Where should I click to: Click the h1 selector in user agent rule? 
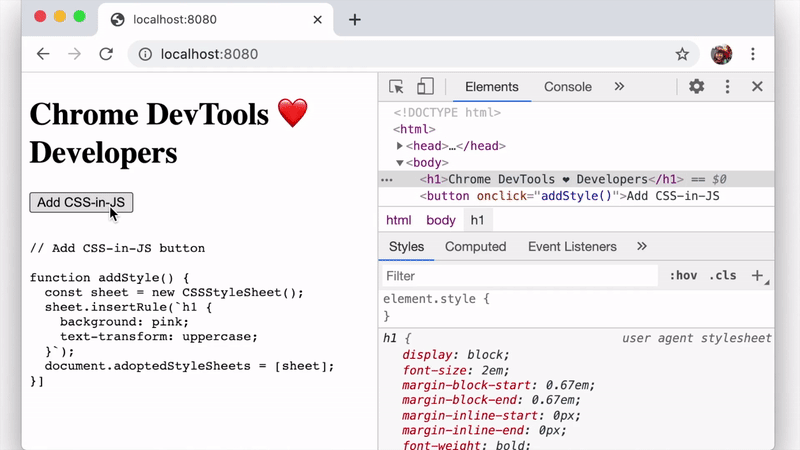coord(390,338)
